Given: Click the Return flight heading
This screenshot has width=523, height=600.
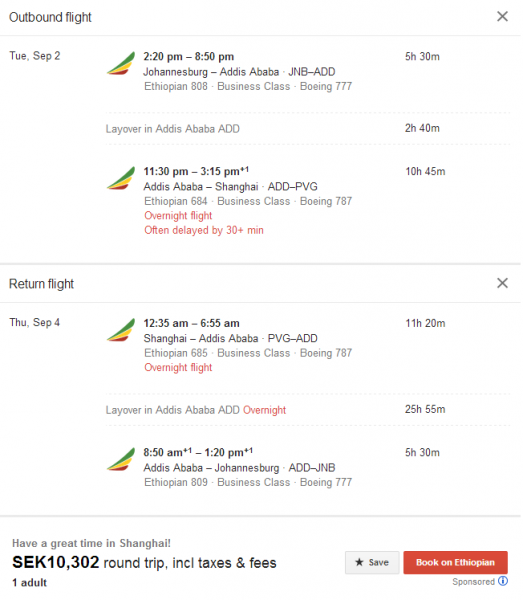Looking at the screenshot, I should (41, 284).
